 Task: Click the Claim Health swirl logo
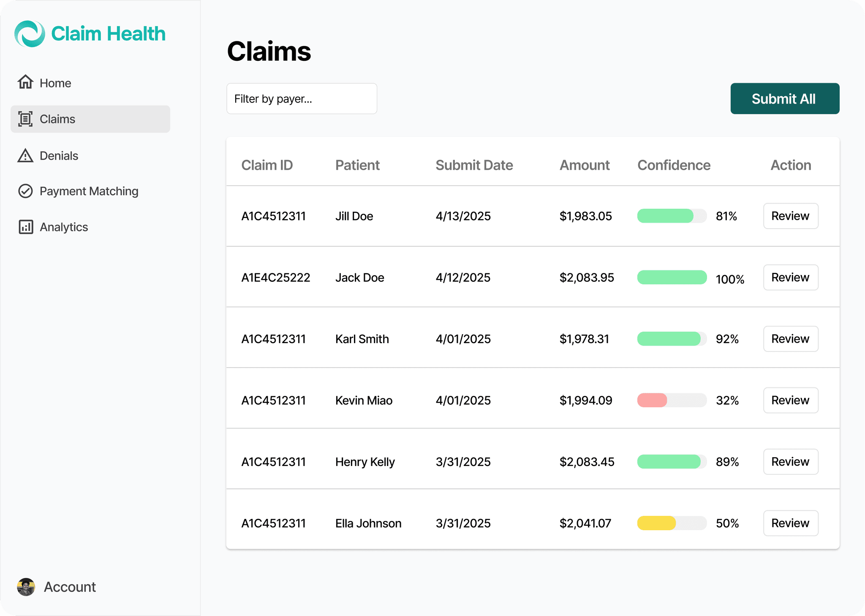coord(30,34)
